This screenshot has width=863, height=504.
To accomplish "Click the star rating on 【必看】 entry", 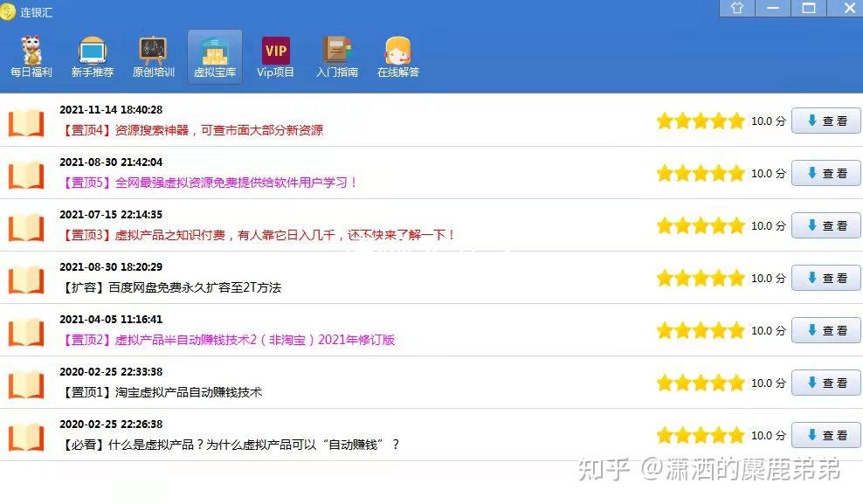I will [700, 436].
